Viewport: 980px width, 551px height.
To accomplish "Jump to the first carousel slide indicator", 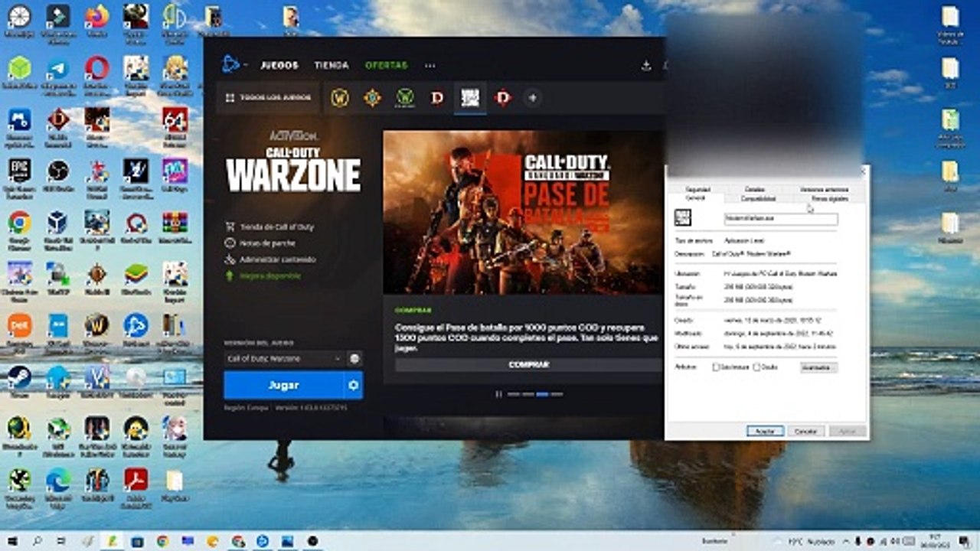I will click(x=513, y=394).
